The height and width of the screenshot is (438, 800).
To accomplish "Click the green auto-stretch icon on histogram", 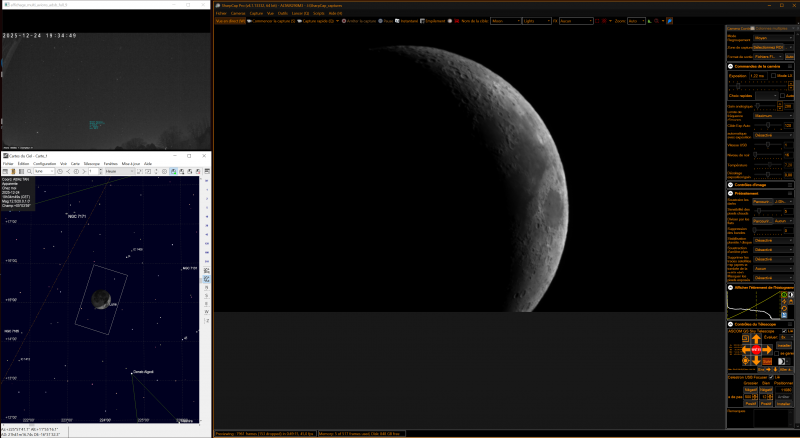I will point(784,295).
